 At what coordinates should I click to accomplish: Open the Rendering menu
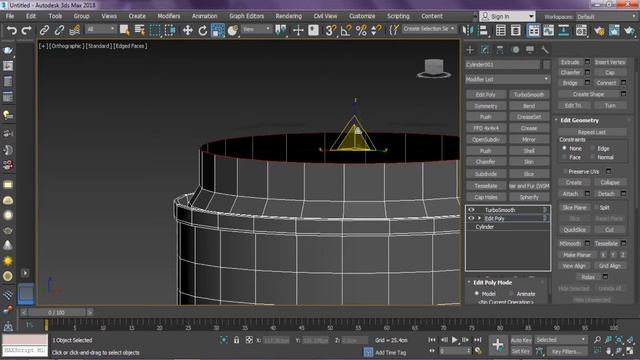click(x=289, y=16)
